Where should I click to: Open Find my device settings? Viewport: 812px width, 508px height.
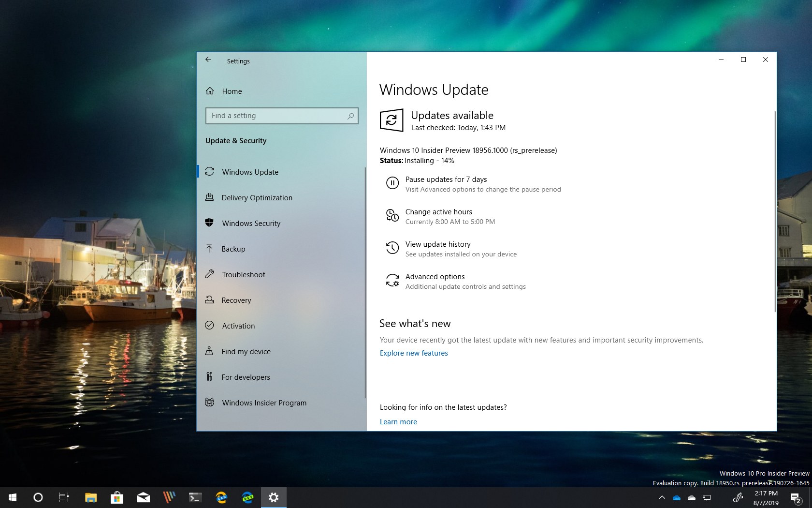[281, 351]
